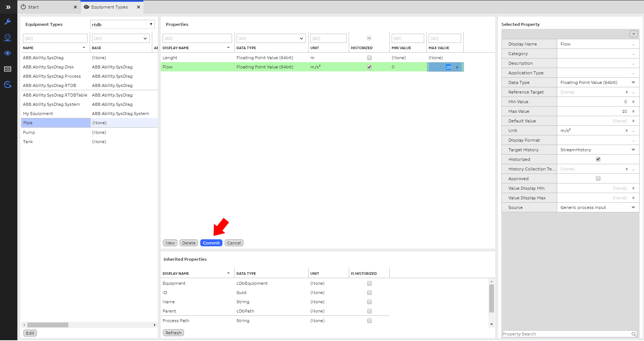Viewport: 644px width, 341px height.
Task: Open the rtdb database dropdown
Action: [x=122, y=24]
